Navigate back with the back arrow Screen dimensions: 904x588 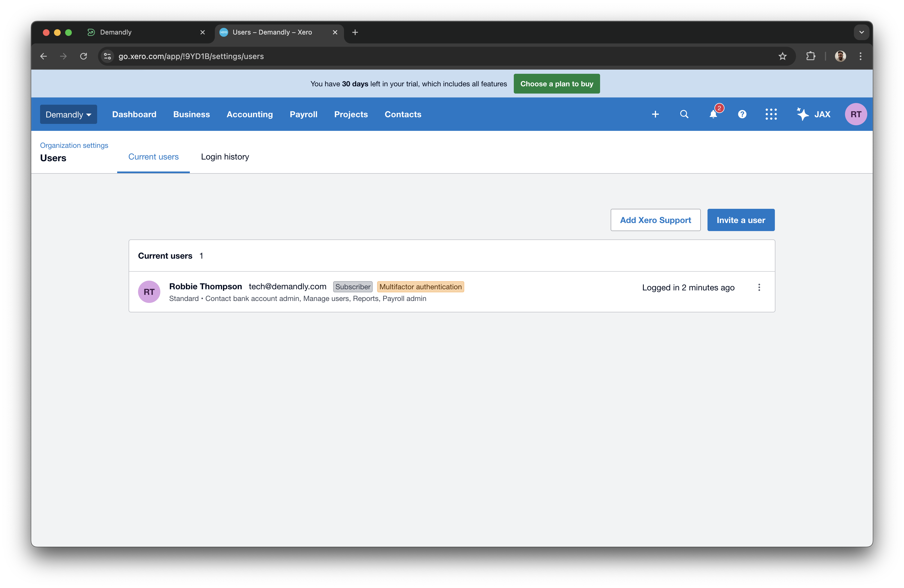43,56
